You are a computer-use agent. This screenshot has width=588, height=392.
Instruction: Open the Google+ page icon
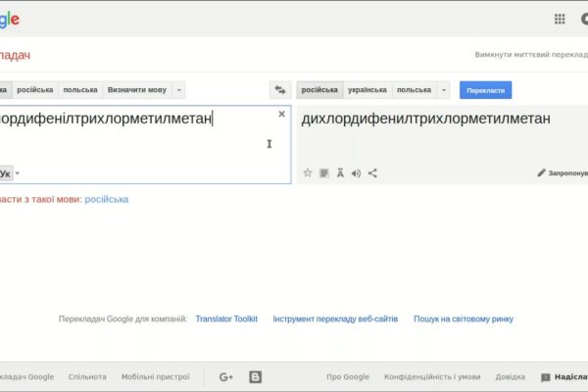tap(225, 376)
